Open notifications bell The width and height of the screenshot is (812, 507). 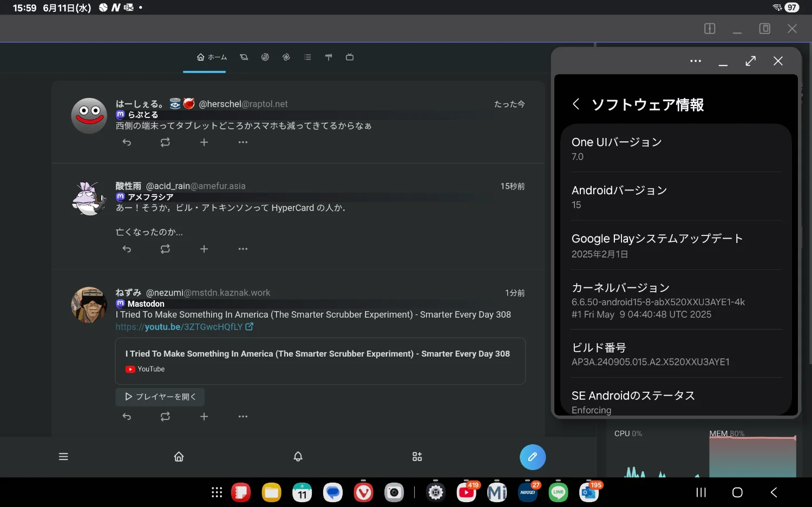[298, 457]
